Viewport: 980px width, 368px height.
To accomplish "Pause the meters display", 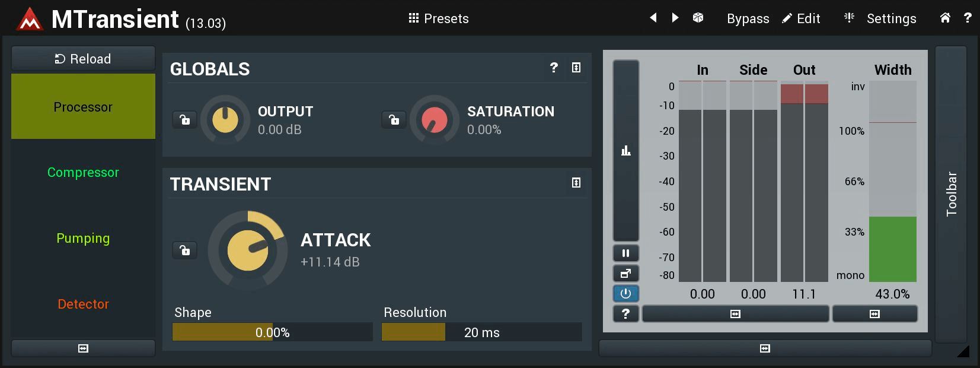I will (625, 253).
